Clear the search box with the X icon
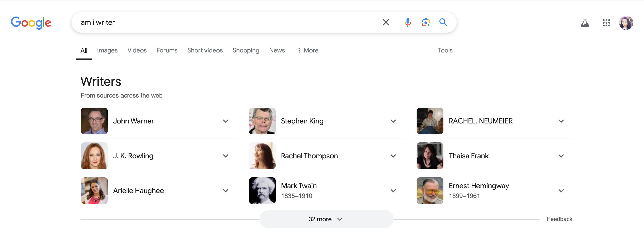The height and width of the screenshot is (242, 644). 386,23
